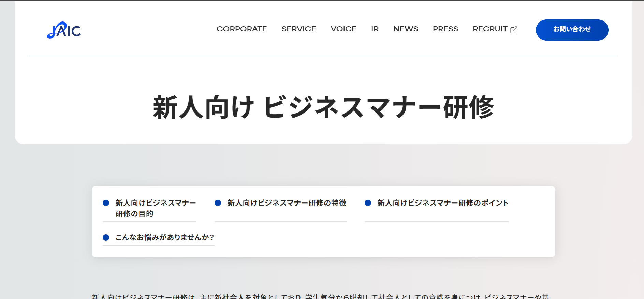Open the RECRUIT text link
The width and height of the screenshot is (644, 299).
[490, 29]
